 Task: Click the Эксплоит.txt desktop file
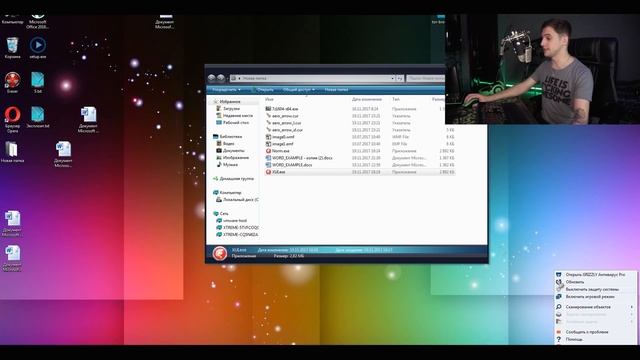(x=38, y=117)
